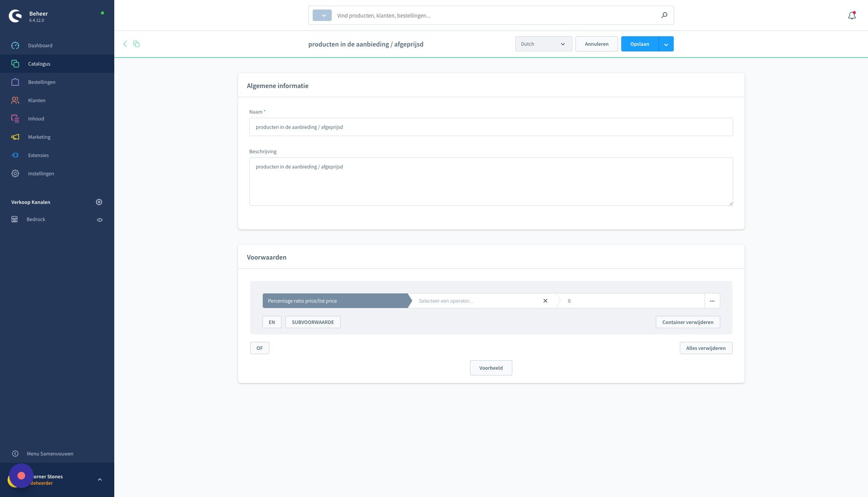Click the Menu Samenvouwen arrow icon
868x497 pixels.
[15, 454]
